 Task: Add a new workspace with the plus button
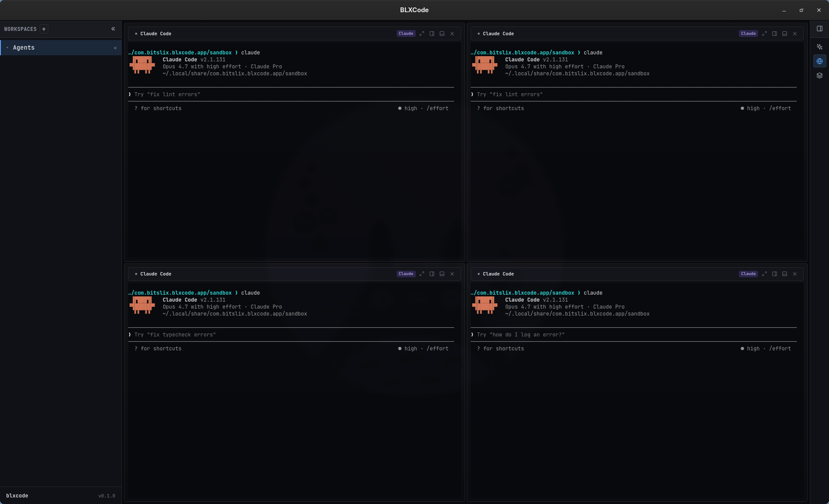point(44,29)
